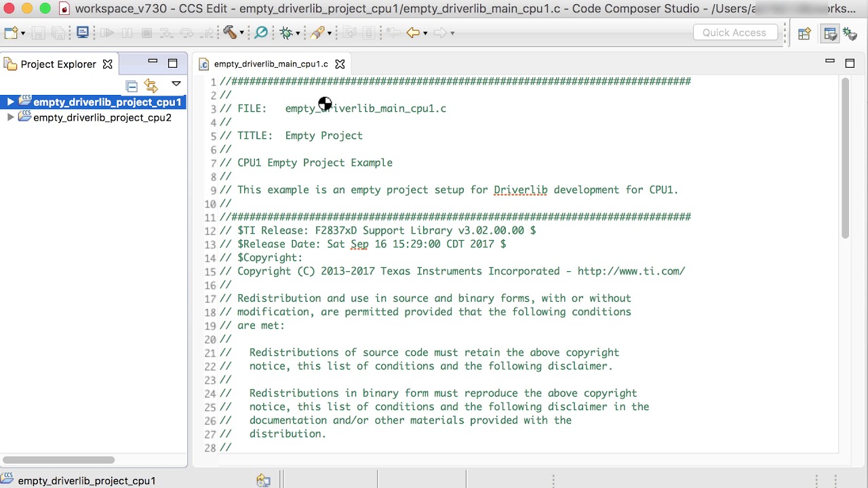
Task: Click the word 'distribution.' on line 27
Action: (x=288, y=434)
